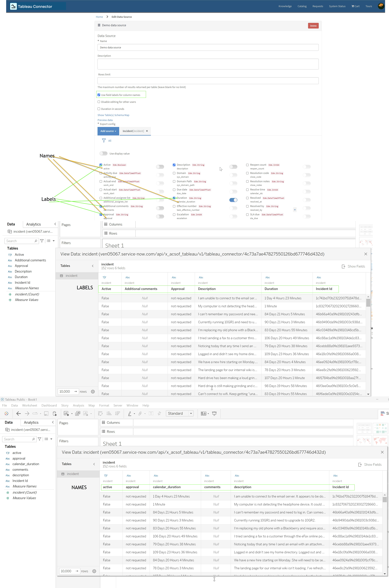Enter Presentation Mode via its toolbar icon
The width and height of the screenshot is (389, 588).
coord(214,413)
